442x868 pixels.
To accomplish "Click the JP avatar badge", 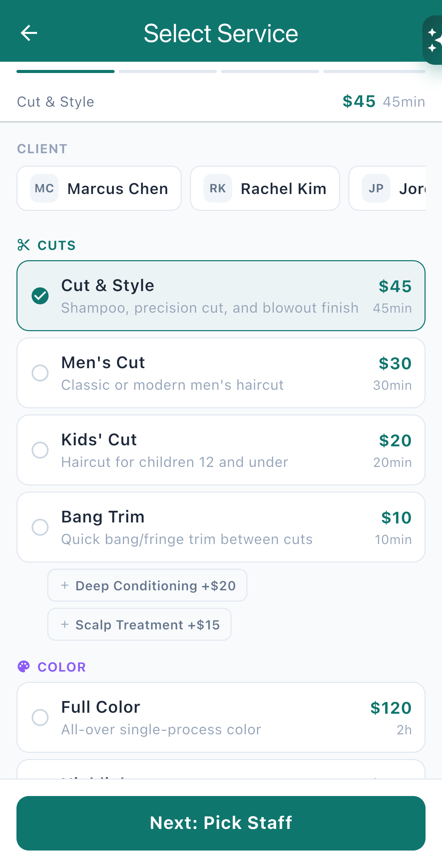I will [x=376, y=188].
